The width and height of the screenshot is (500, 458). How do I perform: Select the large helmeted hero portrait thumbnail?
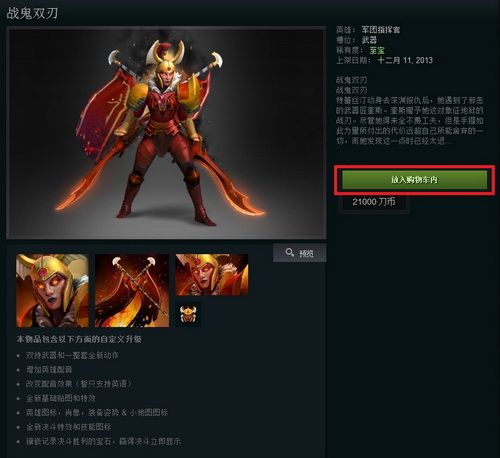tap(53, 290)
